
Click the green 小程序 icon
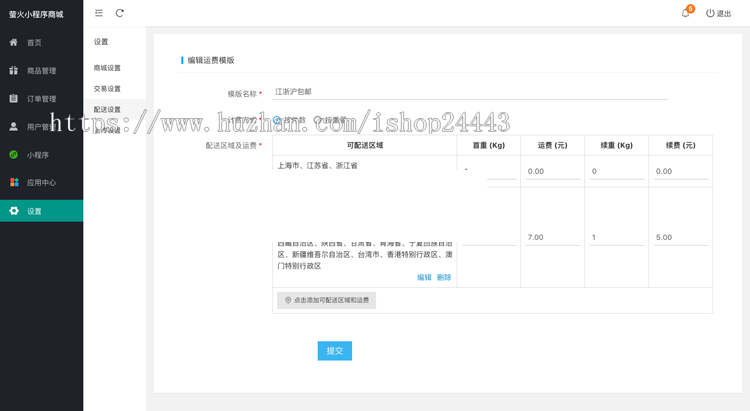pos(13,155)
